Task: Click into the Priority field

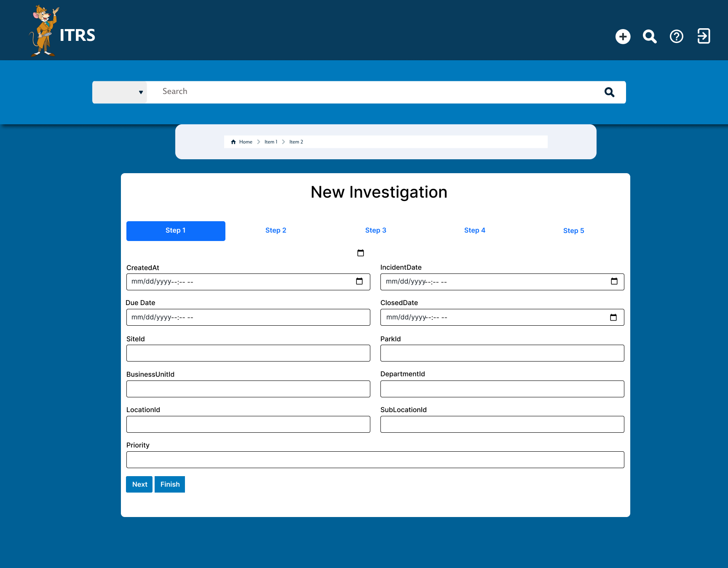Action: point(375,460)
